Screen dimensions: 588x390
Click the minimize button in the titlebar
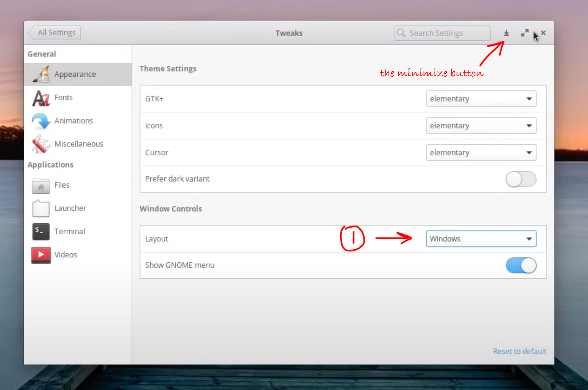506,33
